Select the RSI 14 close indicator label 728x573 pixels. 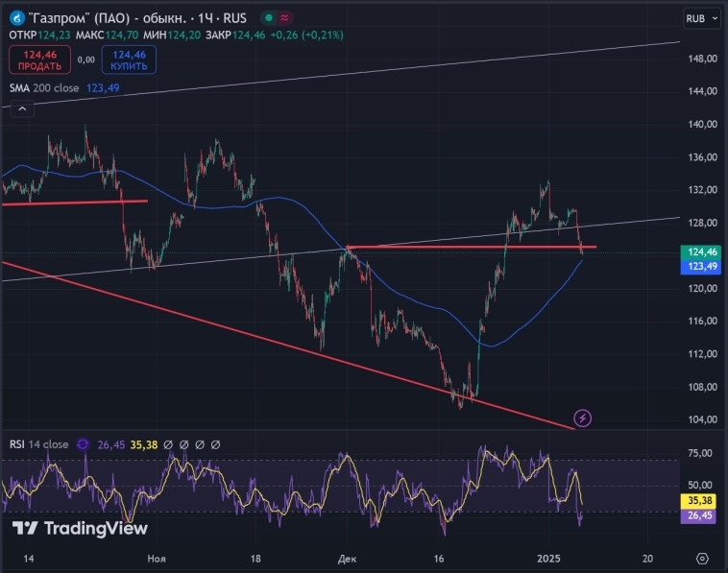point(38,444)
